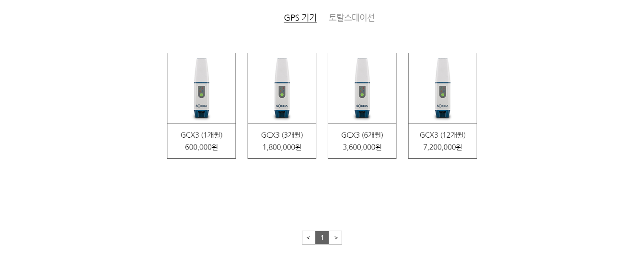Go to previous page with < arrow
The height and width of the screenshot is (258, 644).
[309, 238]
